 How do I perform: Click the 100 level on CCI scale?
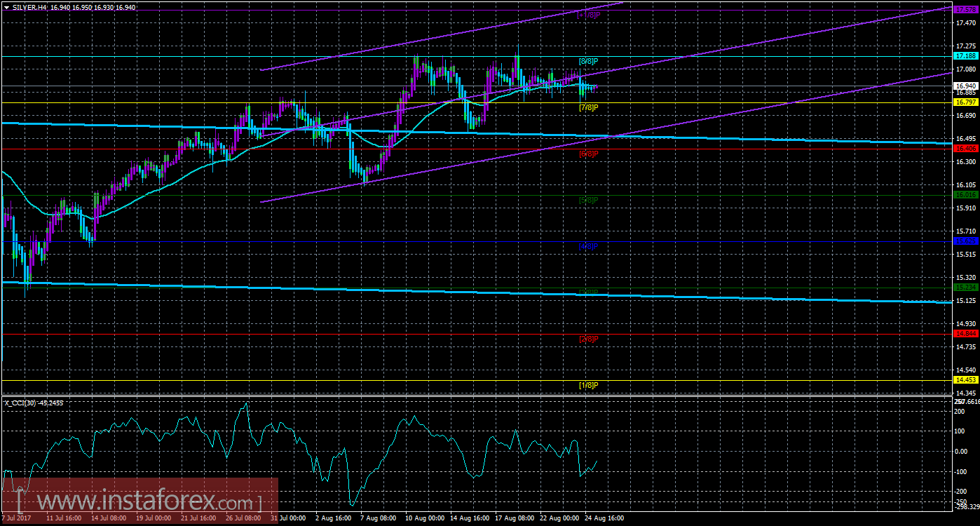click(x=960, y=431)
